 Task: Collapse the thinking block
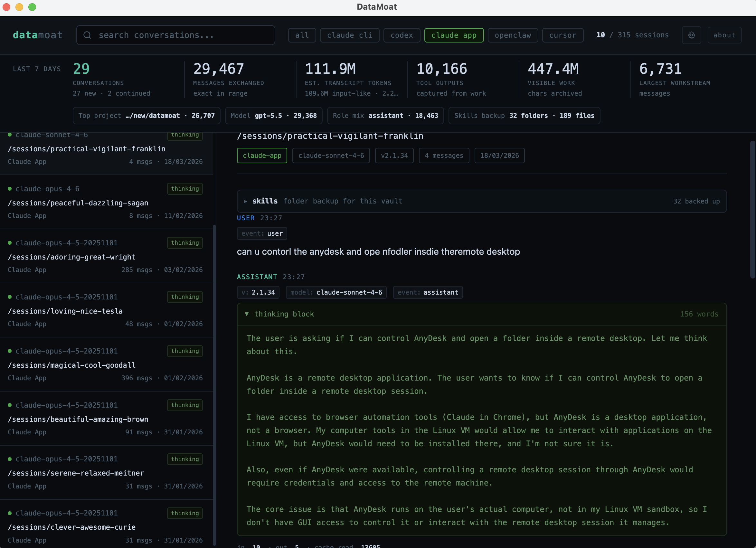482,314
